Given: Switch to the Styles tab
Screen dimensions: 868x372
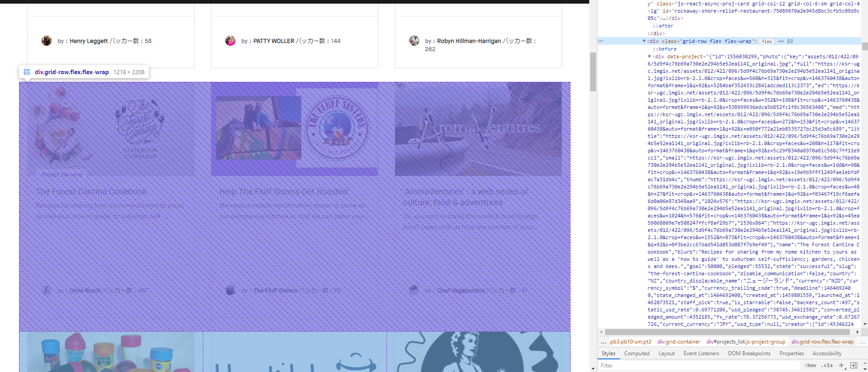Looking at the screenshot, I should coord(608,353).
